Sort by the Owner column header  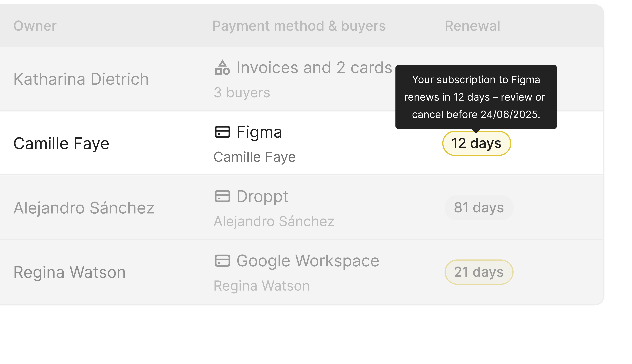[35, 26]
